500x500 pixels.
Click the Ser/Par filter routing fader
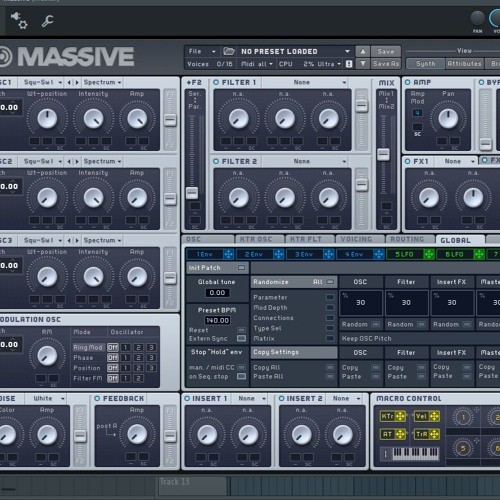(192, 192)
